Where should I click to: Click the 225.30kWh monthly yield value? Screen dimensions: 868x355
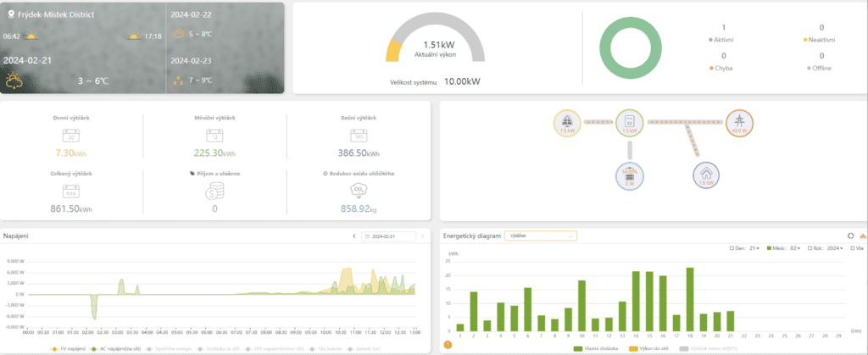(x=214, y=153)
